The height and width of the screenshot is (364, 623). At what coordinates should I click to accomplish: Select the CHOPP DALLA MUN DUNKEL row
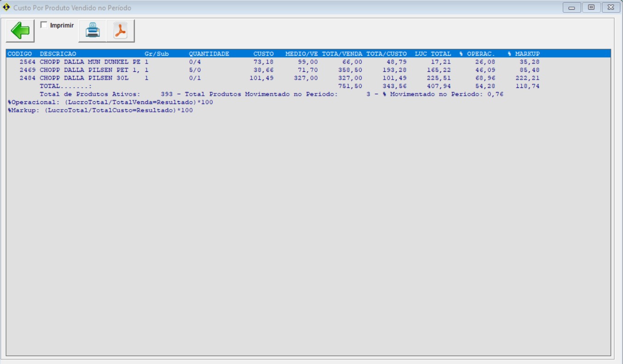click(90, 62)
